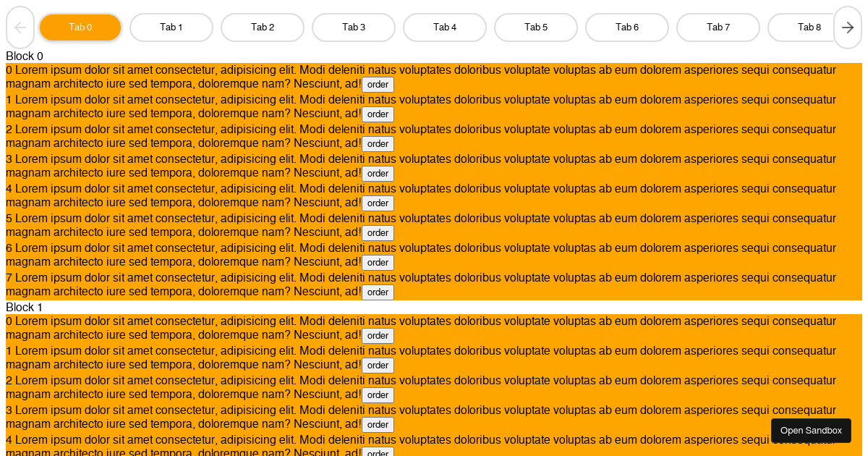Click the right arrow scroll icon

848,28
